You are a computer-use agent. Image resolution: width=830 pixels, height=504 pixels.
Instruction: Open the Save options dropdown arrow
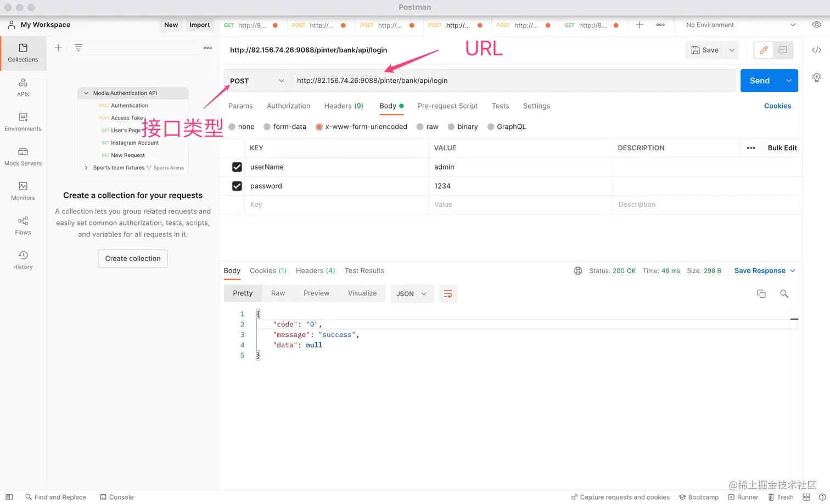click(732, 50)
